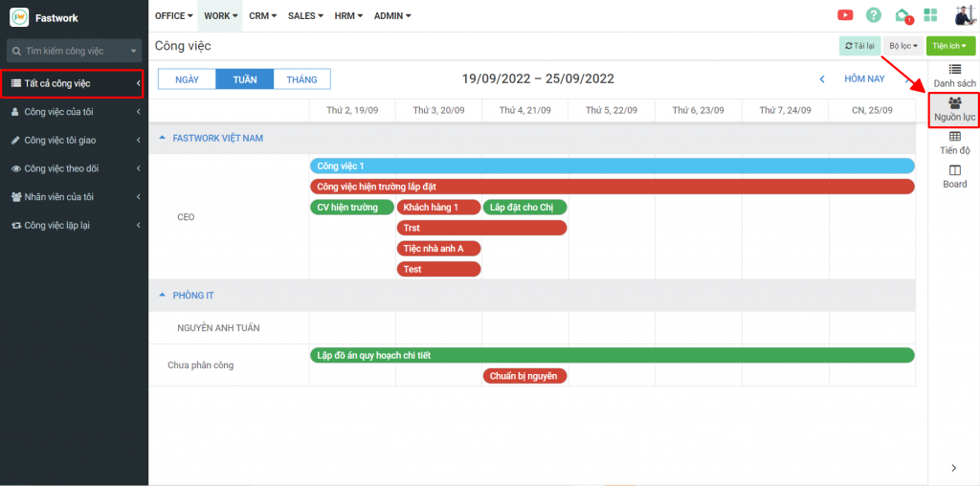The height and width of the screenshot is (486, 980).
Task: Open the YouTube video guide icon
Action: coord(845,15)
